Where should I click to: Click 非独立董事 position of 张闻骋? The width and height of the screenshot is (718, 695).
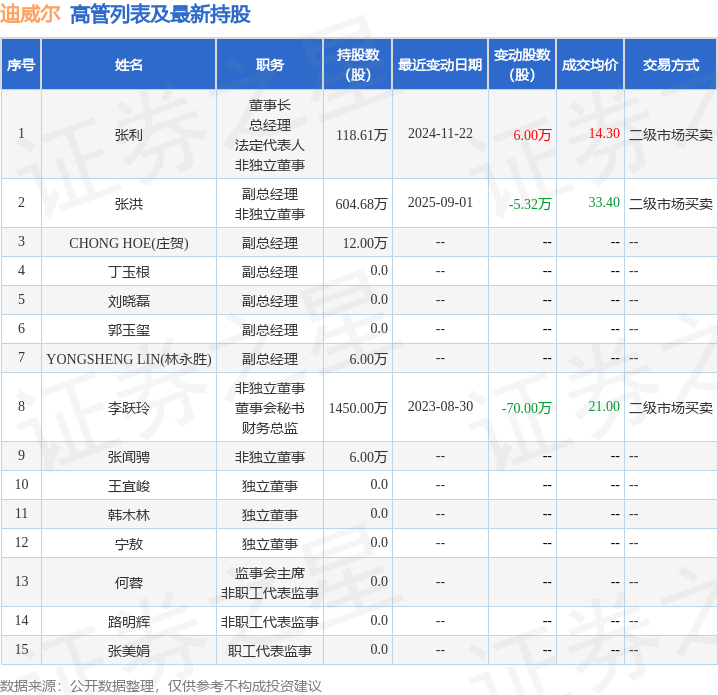click(x=270, y=457)
